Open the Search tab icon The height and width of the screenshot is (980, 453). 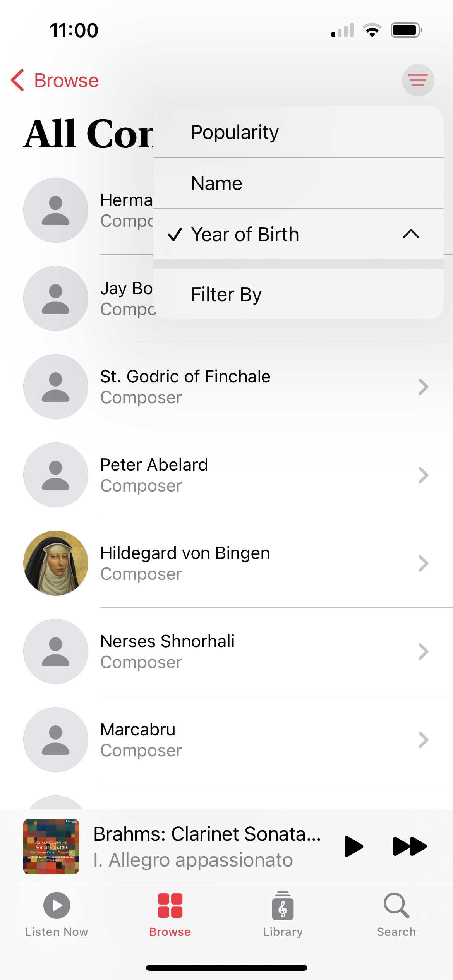(396, 905)
